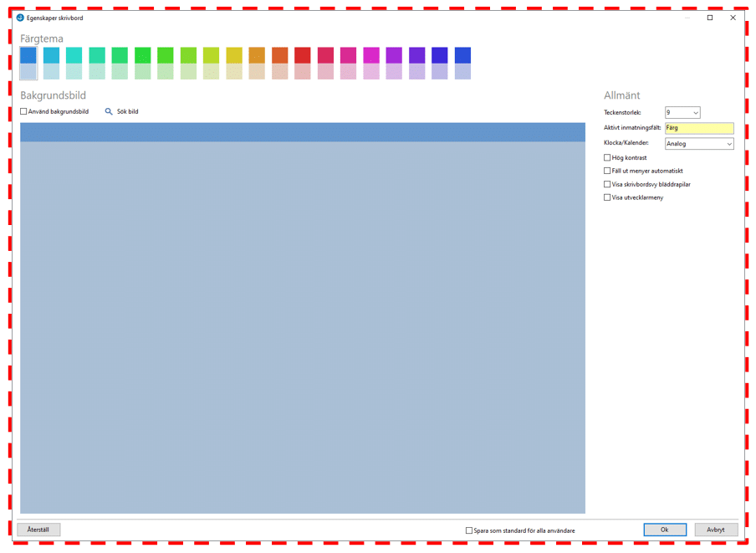Enable Visa utvecklarmeny checkbox

pos(607,197)
